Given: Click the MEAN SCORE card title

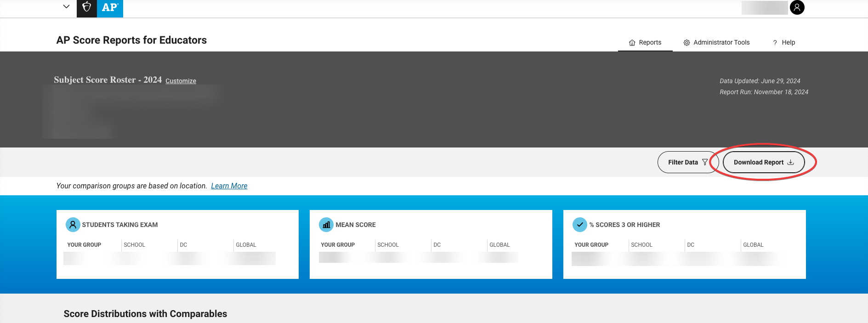Looking at the screenshot, I should [356, 225].
